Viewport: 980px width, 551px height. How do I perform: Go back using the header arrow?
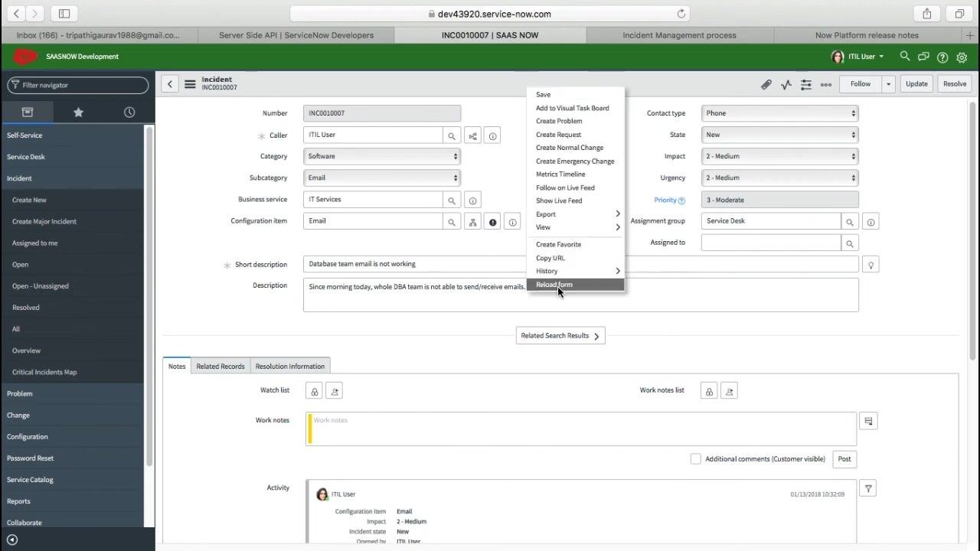(170, 84)
